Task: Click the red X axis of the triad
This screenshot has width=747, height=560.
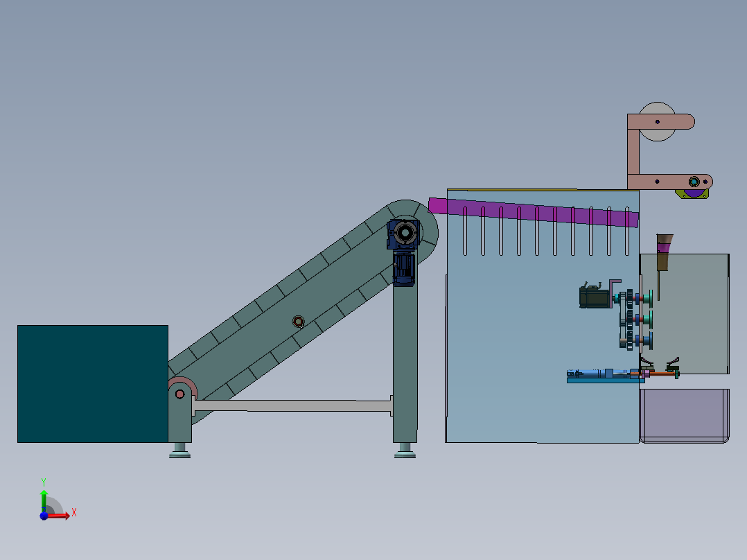Action: click(58, 515)
